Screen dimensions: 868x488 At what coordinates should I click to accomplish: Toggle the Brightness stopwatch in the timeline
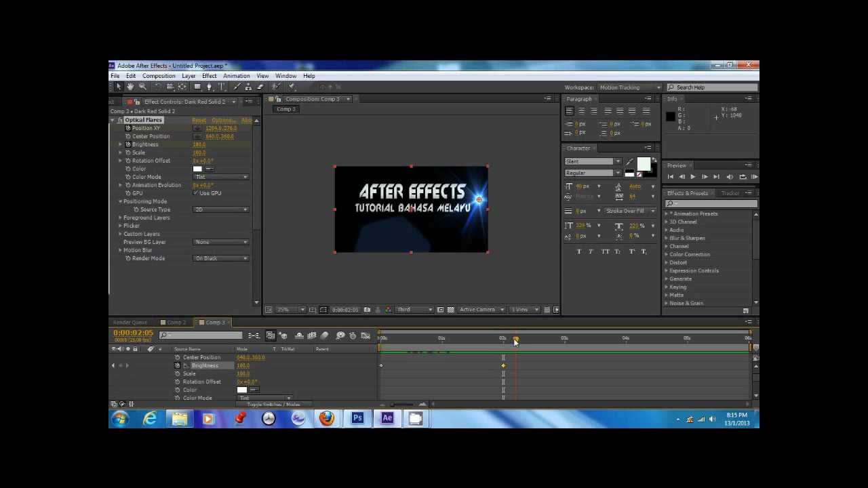coord(178,365)
